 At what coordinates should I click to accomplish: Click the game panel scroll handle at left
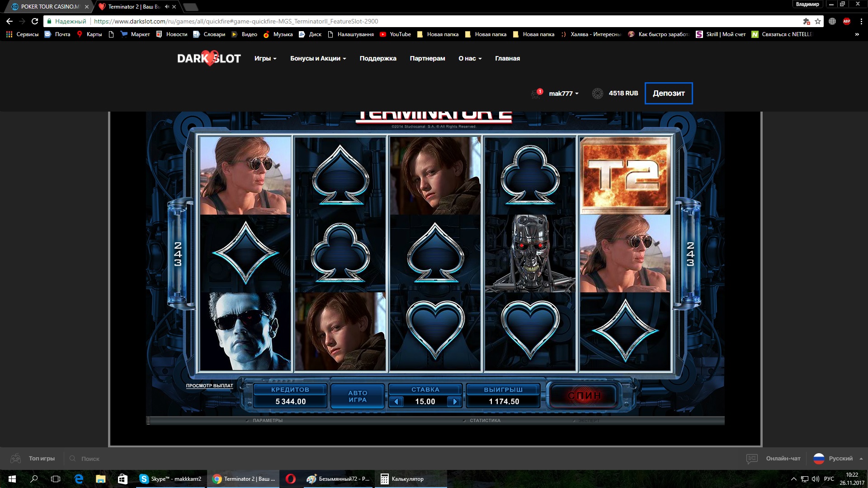148,421
